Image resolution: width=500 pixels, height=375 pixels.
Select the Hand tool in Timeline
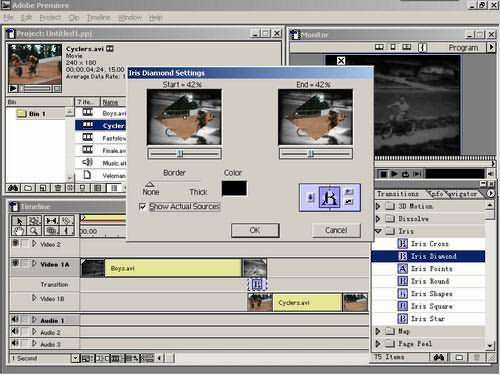click(19, 231)
